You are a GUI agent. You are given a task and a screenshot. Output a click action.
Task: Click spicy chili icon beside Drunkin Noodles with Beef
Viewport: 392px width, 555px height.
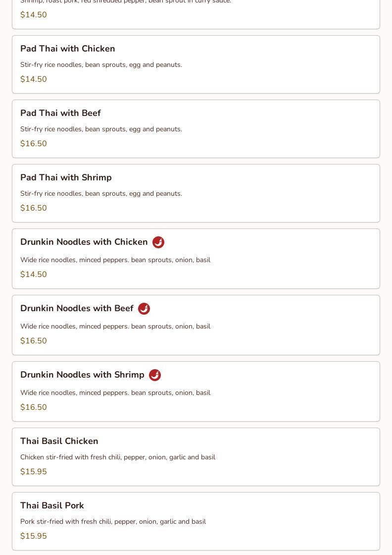(144, 309)
